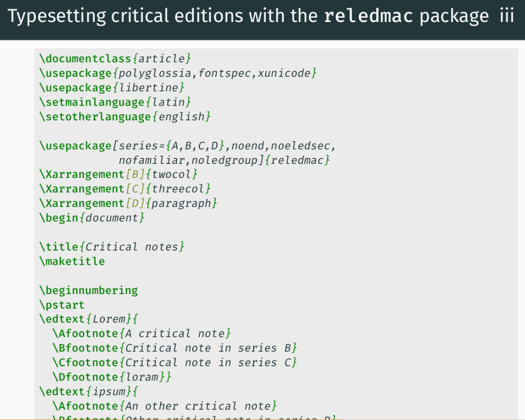Click the \maketitle command

click(x=72, y=261)
